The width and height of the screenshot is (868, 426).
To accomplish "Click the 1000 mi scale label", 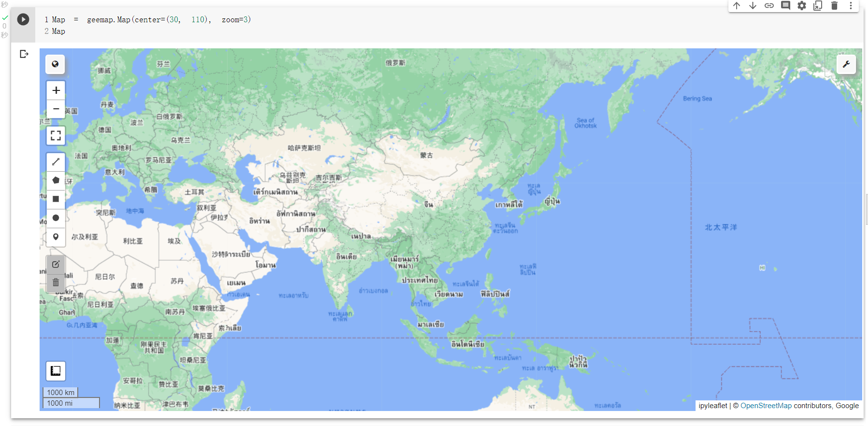I will coord(71,403).
